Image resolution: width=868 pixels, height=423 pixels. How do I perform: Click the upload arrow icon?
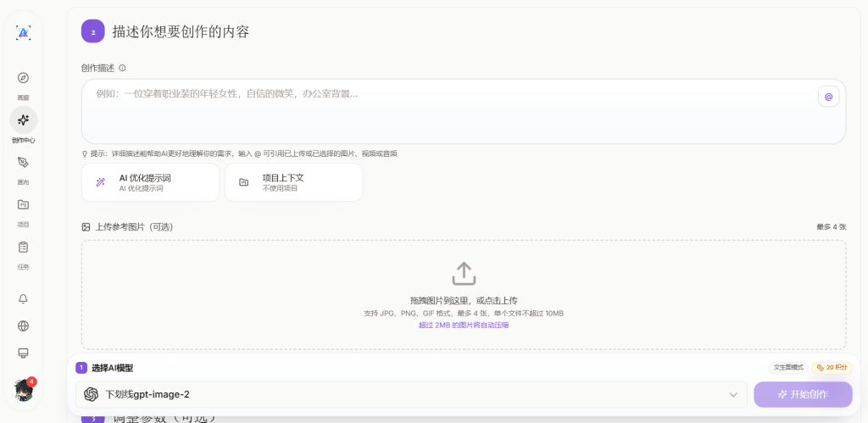click(464, 274)
